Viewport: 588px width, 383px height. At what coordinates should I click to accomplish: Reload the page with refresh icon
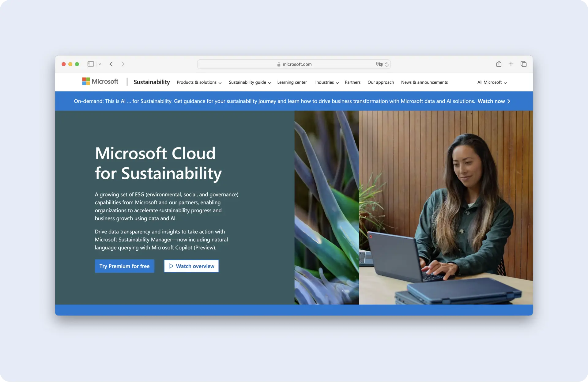[x=386, y=64]
